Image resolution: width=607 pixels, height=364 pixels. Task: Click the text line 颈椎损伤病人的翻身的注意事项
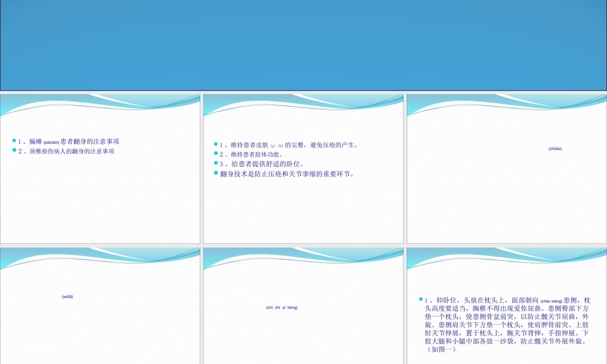tap(72, 151)
